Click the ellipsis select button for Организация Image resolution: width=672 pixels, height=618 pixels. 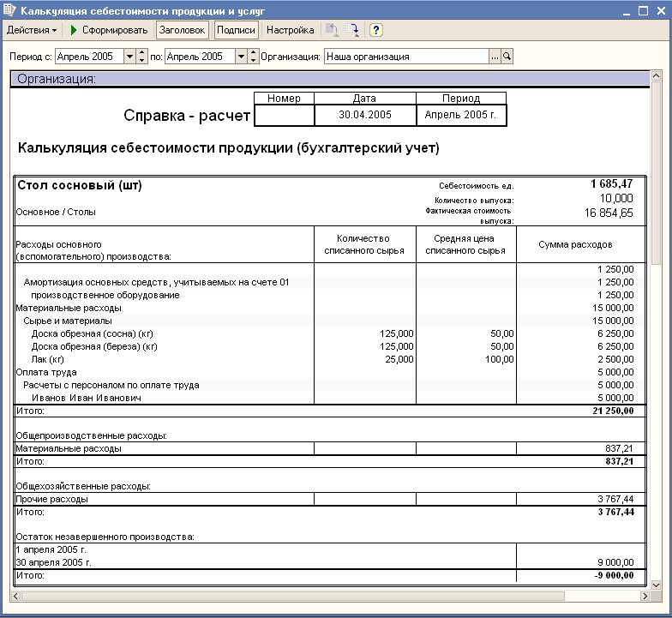pyautogui.click(x=495, y=57)
